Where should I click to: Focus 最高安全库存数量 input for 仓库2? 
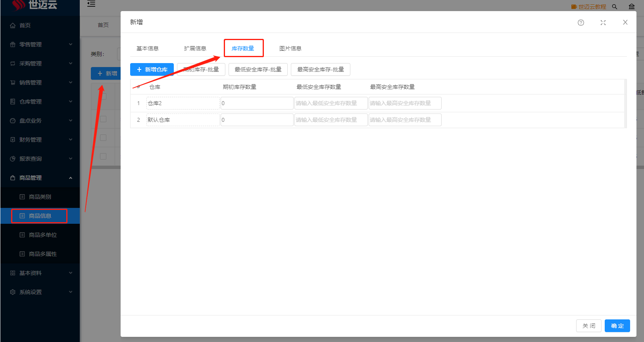pos(405,103)
